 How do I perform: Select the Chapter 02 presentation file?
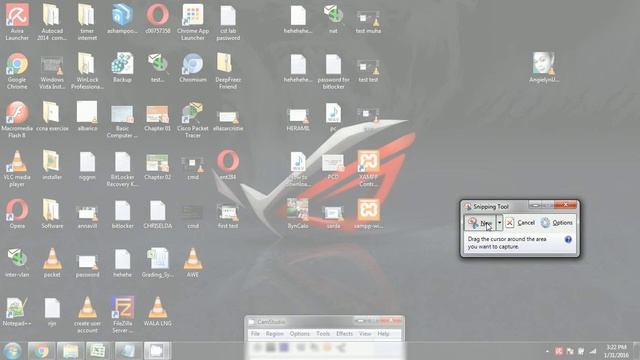click(158, 165)
